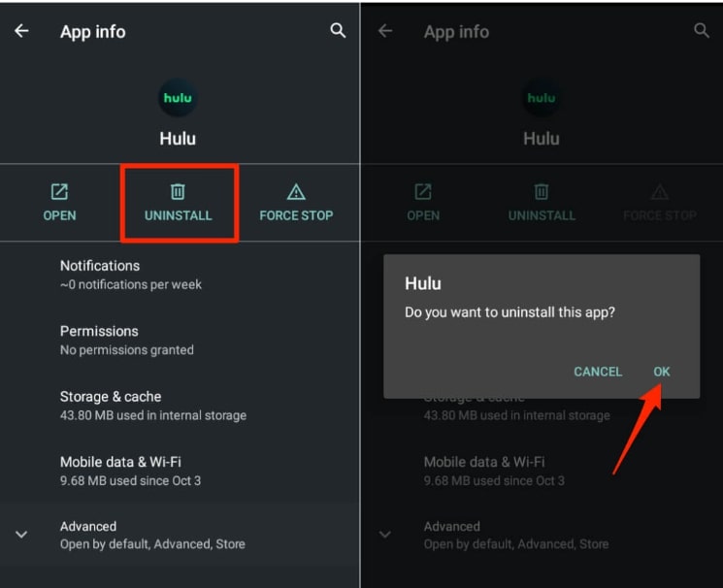
Task: Open search in left App info screen
Action: click(338, 31)
